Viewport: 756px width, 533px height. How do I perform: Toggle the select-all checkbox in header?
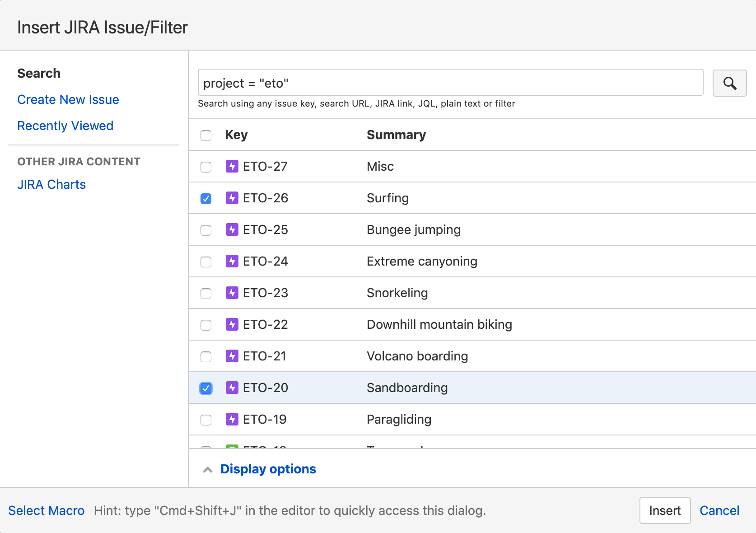click(206, 136)
